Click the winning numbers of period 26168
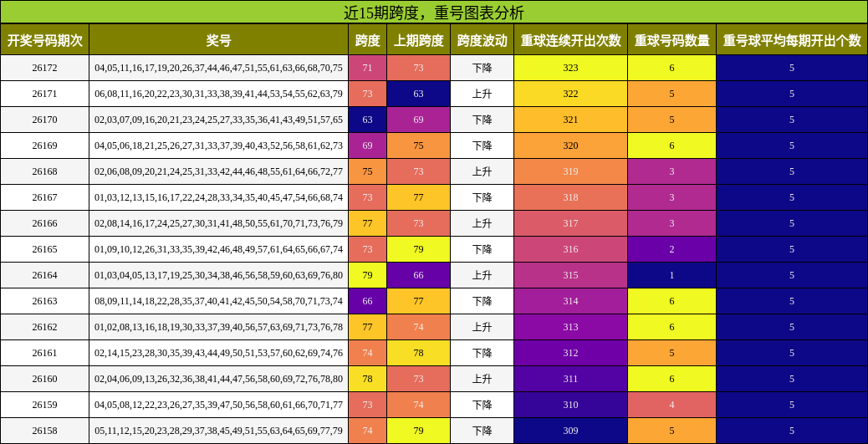Screen dimensions: 868x444 click(218, 171)
